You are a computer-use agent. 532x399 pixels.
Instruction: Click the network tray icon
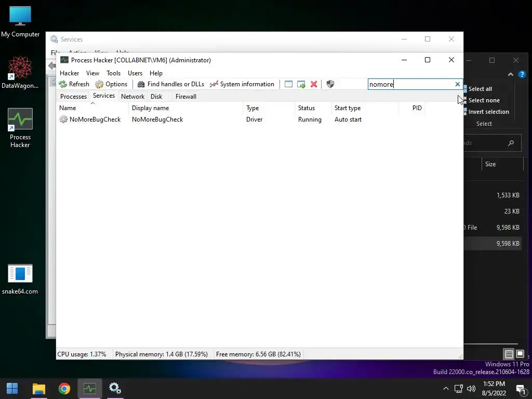coord(458,389)
